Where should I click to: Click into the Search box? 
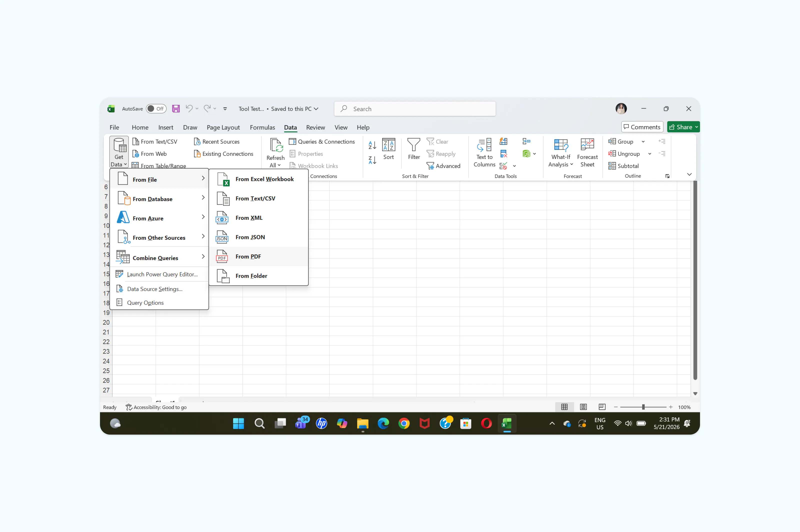(414, 109)
